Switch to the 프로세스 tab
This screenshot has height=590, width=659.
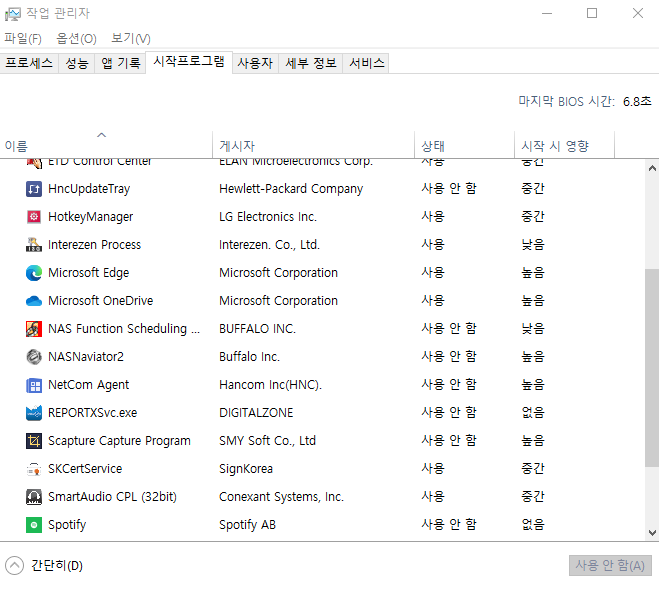click(x=29, y=63)
